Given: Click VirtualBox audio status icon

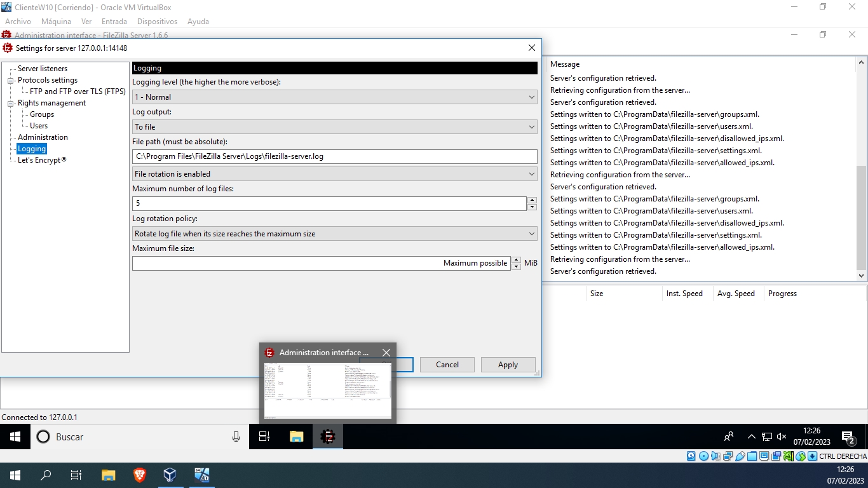Looking at the screenshot, I should [x=715, y=456].
